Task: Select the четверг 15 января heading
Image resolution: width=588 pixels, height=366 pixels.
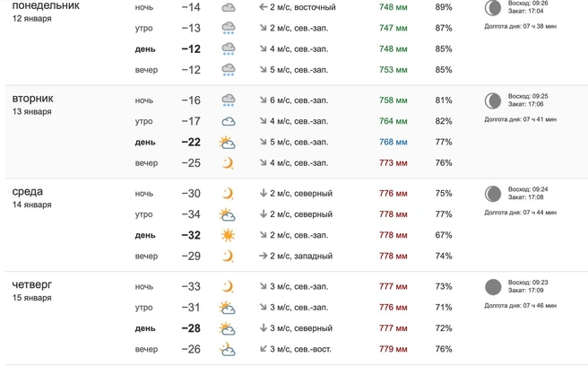Action: 32,291
